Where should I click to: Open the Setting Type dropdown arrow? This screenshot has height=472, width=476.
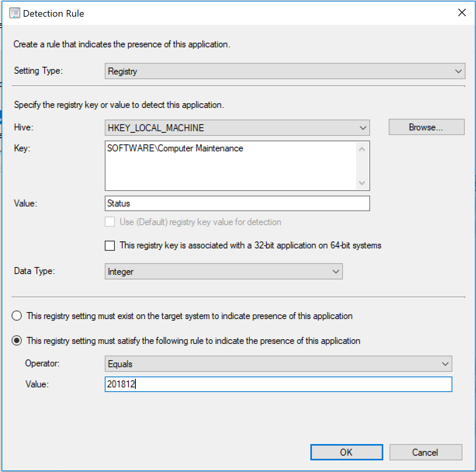[458, 71]
